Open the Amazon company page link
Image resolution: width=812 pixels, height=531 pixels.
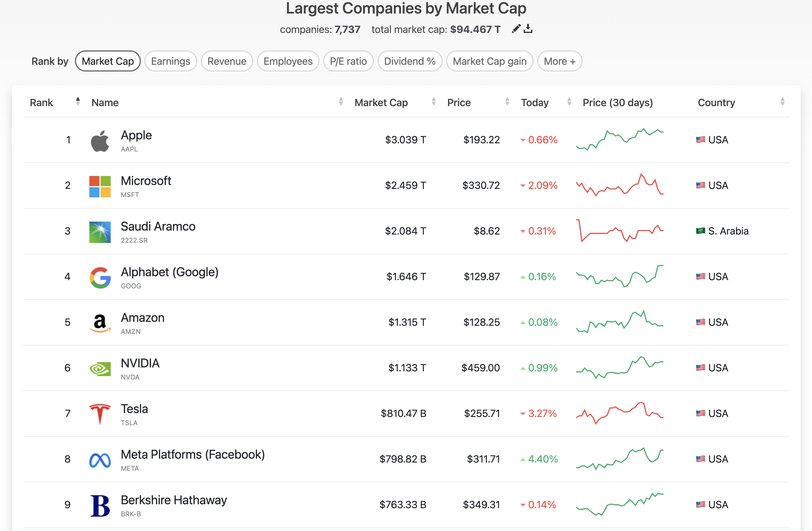[143, 318]
